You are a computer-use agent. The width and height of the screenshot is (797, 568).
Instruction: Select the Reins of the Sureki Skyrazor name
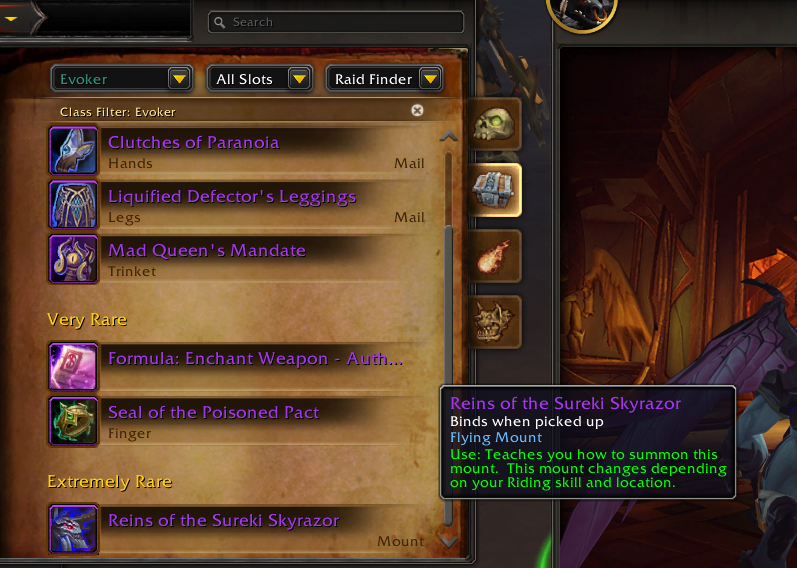[x=224, y=520]
